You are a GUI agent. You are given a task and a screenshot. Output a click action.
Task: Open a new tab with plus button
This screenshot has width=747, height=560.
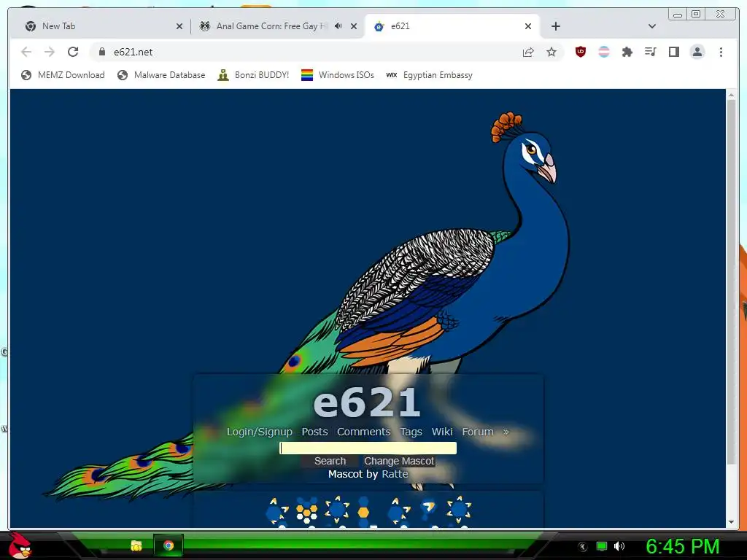point(555,26)
